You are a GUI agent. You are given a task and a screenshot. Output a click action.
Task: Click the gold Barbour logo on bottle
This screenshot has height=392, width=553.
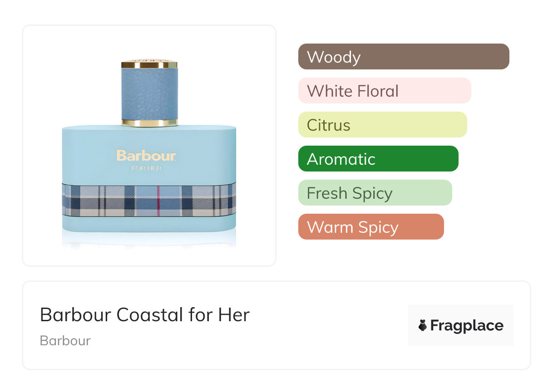[x=146, y=156]
